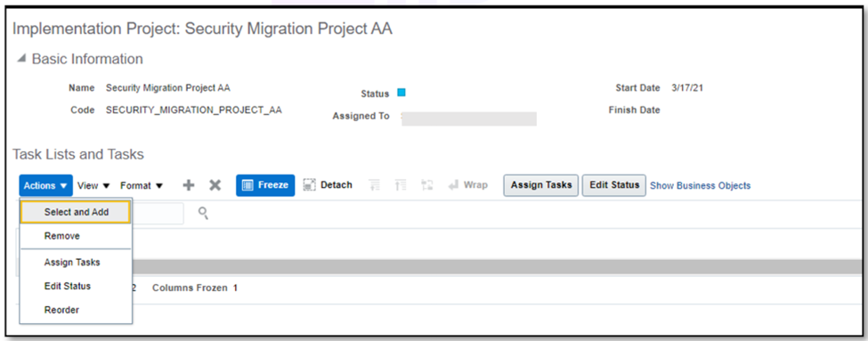Image resolution: width=868 pixels, height=341 pixels.
Task: Toggle the Freeze column button
Action: click(x=265, y=185)
